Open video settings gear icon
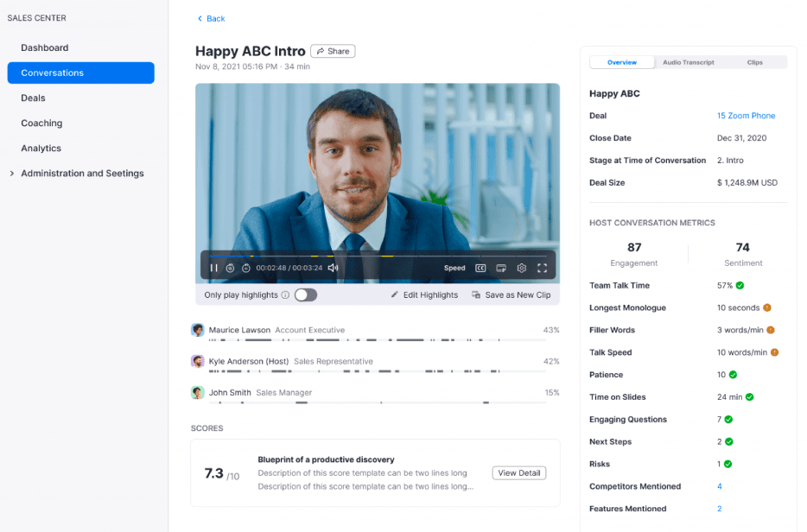This screenshot has height=532, width=807. (522, 268)
